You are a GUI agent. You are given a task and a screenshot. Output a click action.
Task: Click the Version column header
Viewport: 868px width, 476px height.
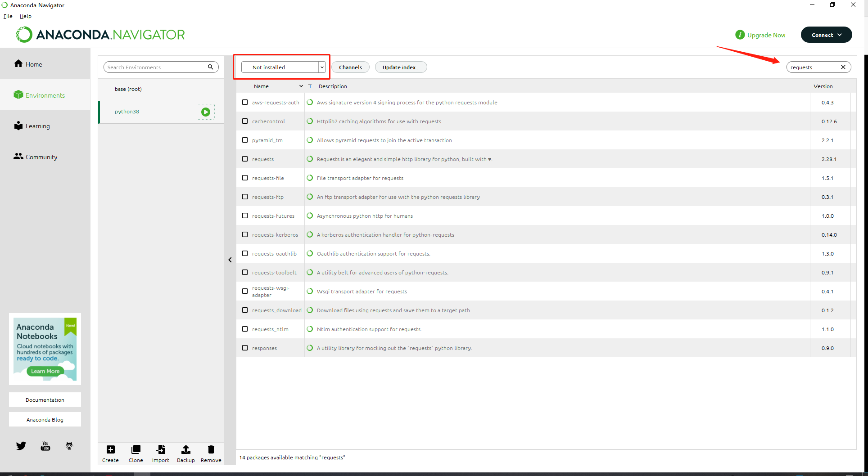pos(823,86)
